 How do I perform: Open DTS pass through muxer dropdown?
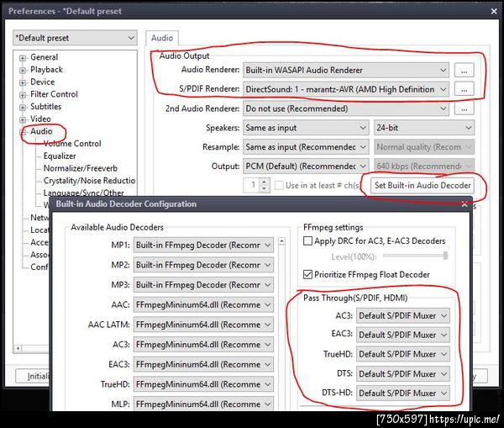tap(403, 374)
